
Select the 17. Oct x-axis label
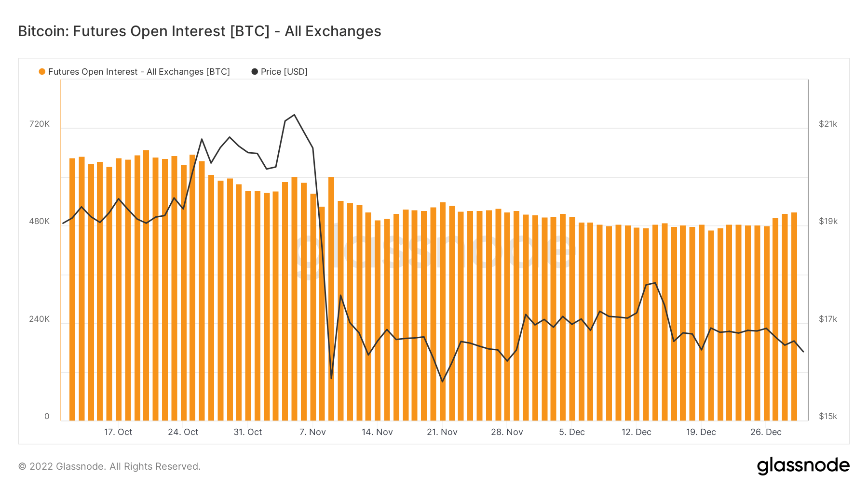[118, 432]
